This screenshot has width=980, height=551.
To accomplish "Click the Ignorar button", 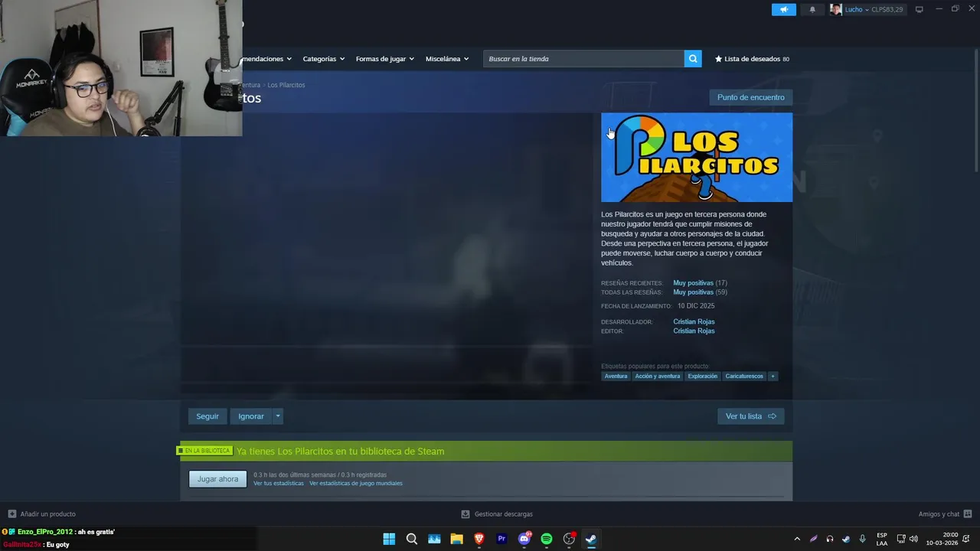I will coord(251,416).
